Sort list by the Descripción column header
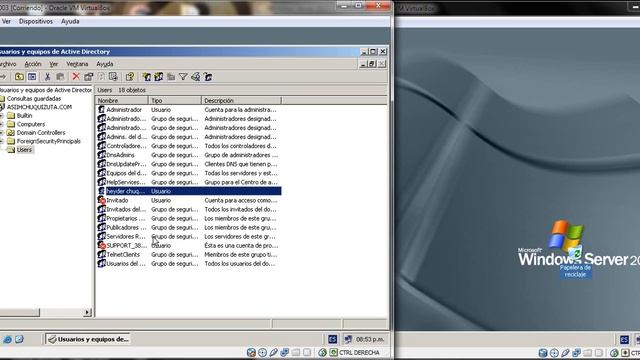This screenshot has width=640, height=360. (x=242, y=100)
